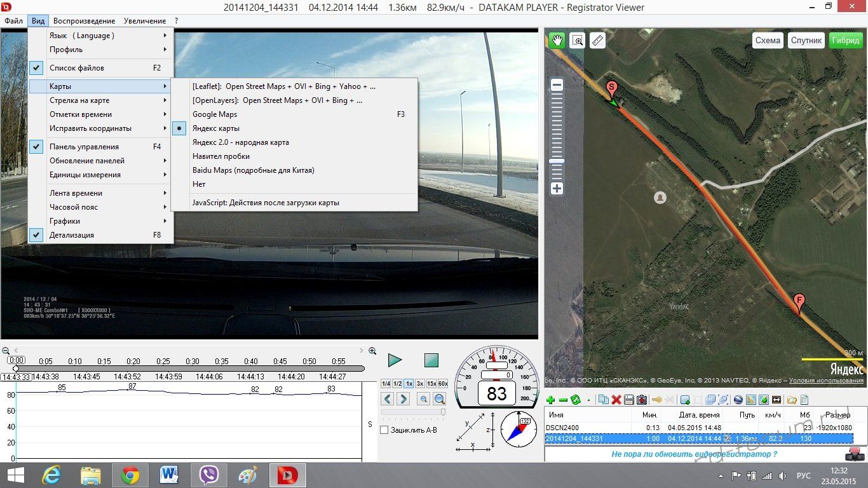Toggle the checked Панель управления menu item
Screen dimensions: 868x488
84,147
